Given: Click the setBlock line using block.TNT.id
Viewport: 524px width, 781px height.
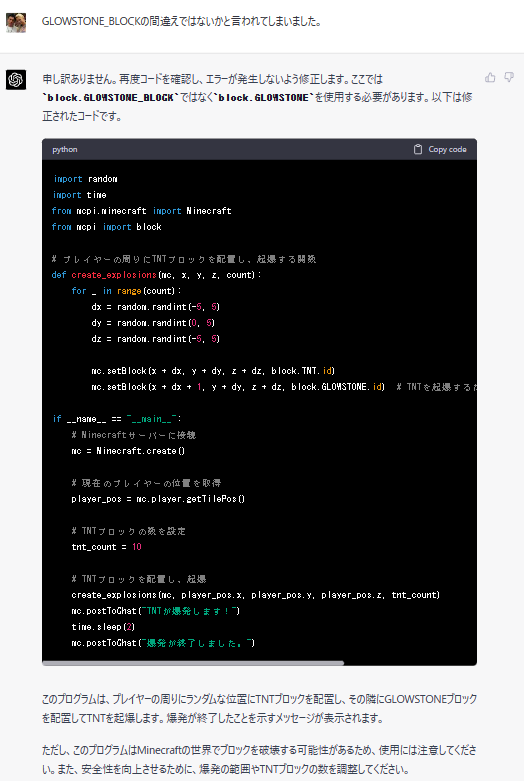Looking at the screenshot, I should [x=213, y=371].
